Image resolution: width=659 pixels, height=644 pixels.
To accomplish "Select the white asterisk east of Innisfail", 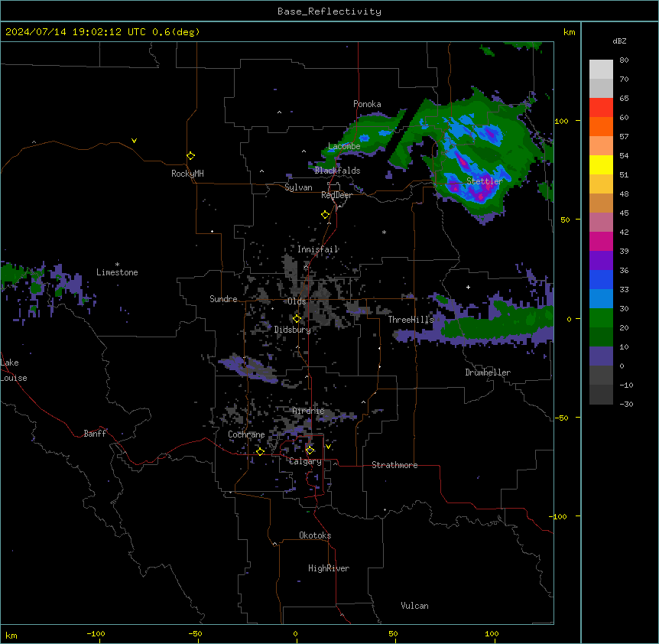I will click(384, 232).
